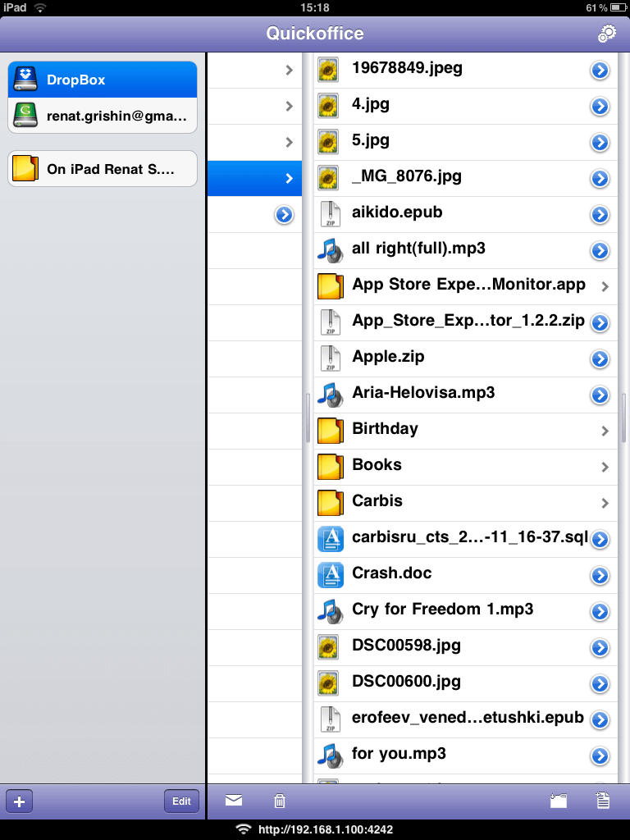This screenshot has width=630, height=840.
Task: Expand the Carbis folder chevron
Action: pyautogui.click(x=605, y=503)
